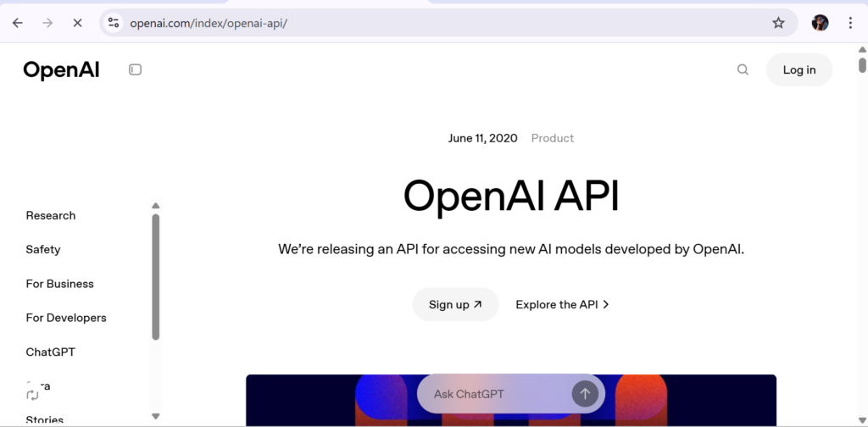This screenshot has height=427, width=868.
Task: Click the "We're releasing an API" subtitle
Action: pyautogui.click(x=511, y=249)
